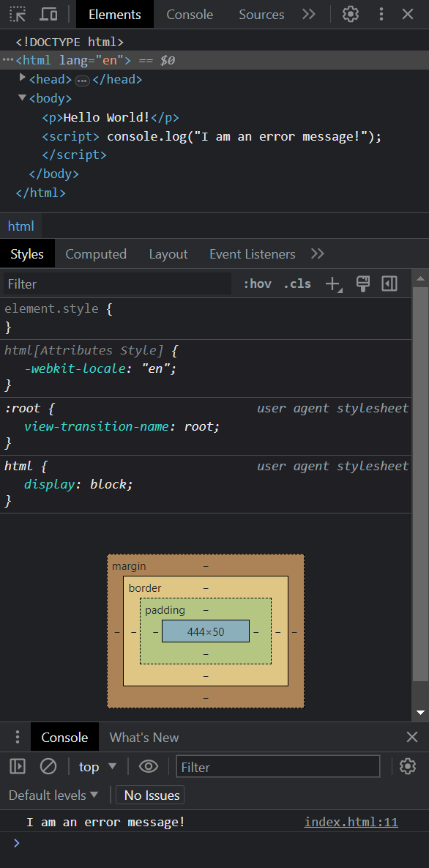Image resolution: width=429 pixels, height=868 pixels.
Task: Open the What's New tab
Action: [144, 737]
